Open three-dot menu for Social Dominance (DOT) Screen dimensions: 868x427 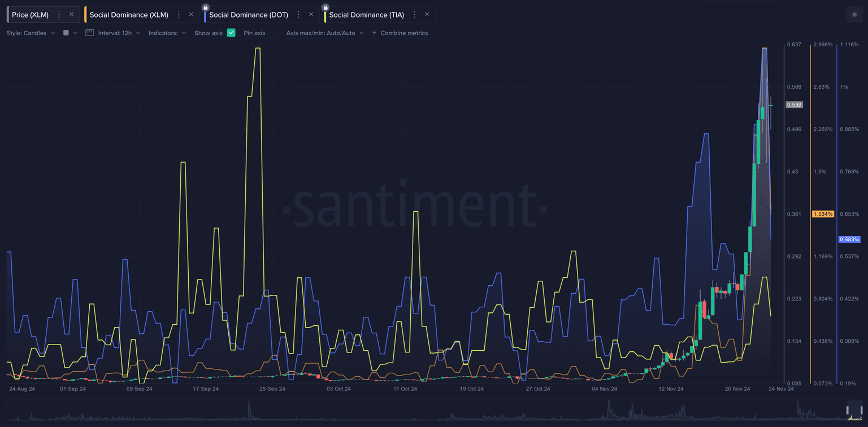click(x=298, y=15)
